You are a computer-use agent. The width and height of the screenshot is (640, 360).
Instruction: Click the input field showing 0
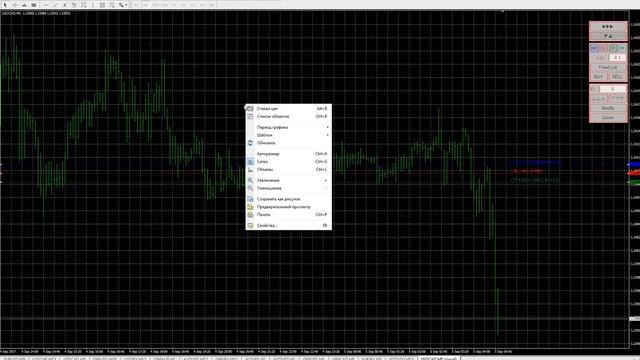point(612,89)
